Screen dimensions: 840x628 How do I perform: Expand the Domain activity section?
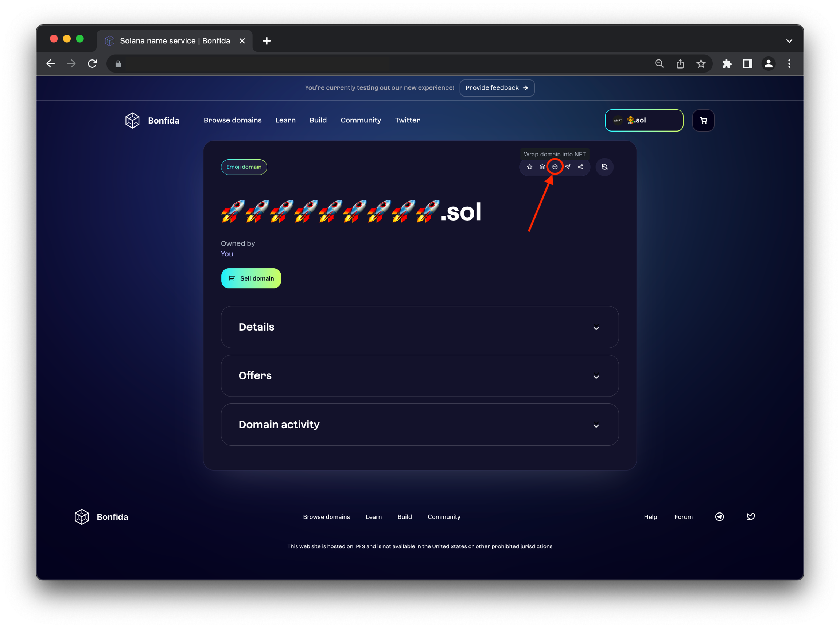pyautogui.click(x=420, y=425)
